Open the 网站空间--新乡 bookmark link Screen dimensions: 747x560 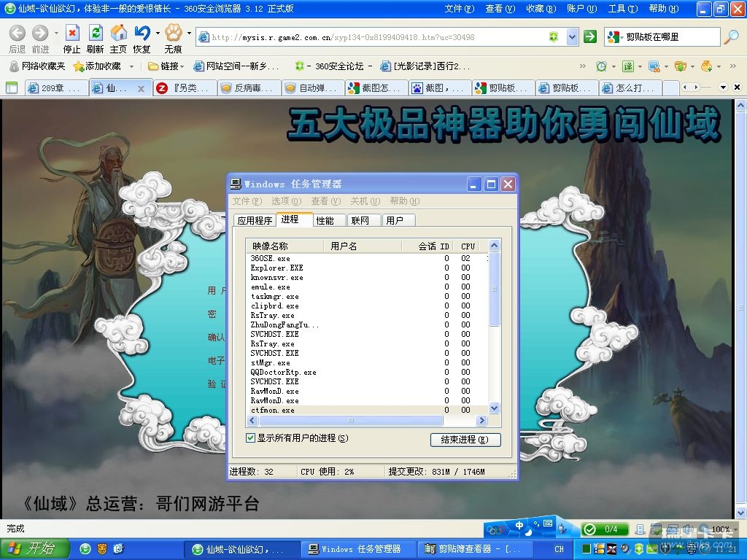point(237,66)
